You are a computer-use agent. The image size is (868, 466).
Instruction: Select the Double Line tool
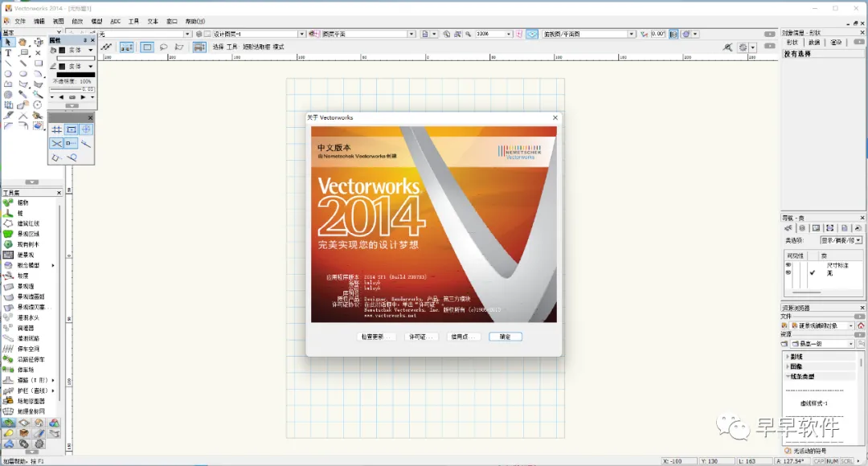[23, 63]
